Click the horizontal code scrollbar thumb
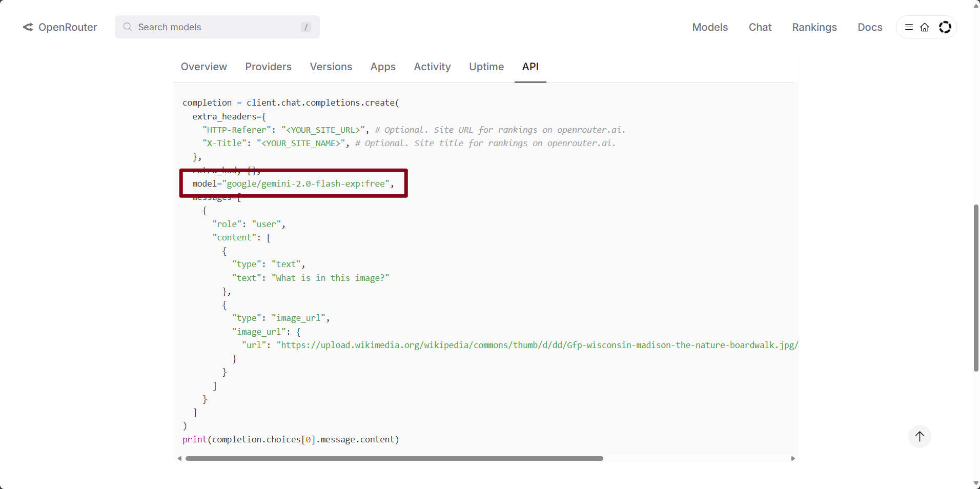The width and height of the screenshot is (980, 489). (x=394, y=459)
